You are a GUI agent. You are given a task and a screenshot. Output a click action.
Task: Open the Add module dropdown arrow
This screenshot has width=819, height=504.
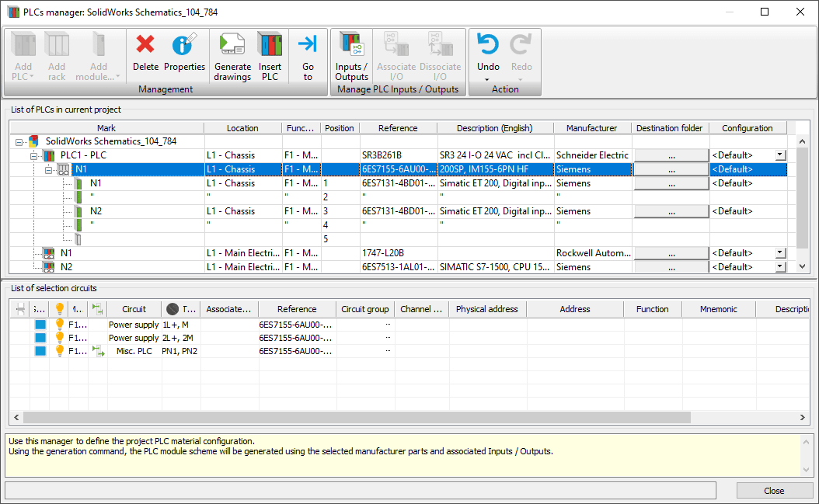click(118, 76)
